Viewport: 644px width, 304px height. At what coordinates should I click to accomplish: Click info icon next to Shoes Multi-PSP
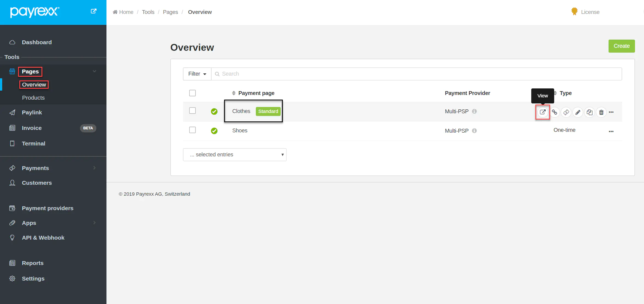[x=474, y=131]
